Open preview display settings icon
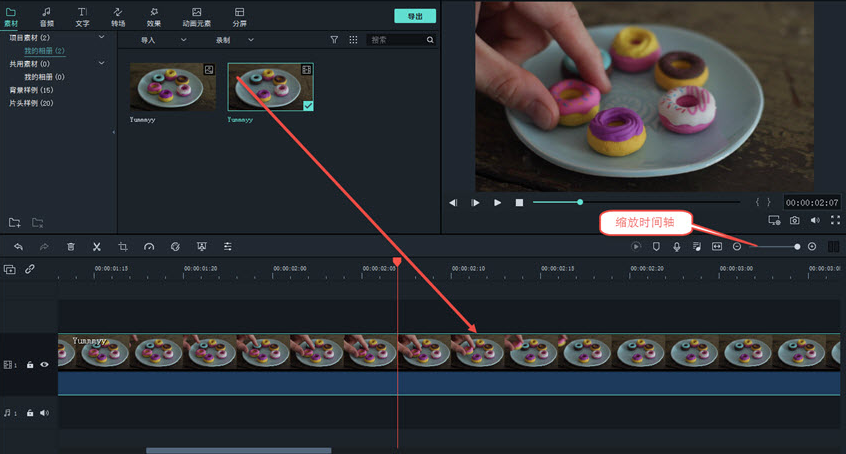 coord(774,220)
